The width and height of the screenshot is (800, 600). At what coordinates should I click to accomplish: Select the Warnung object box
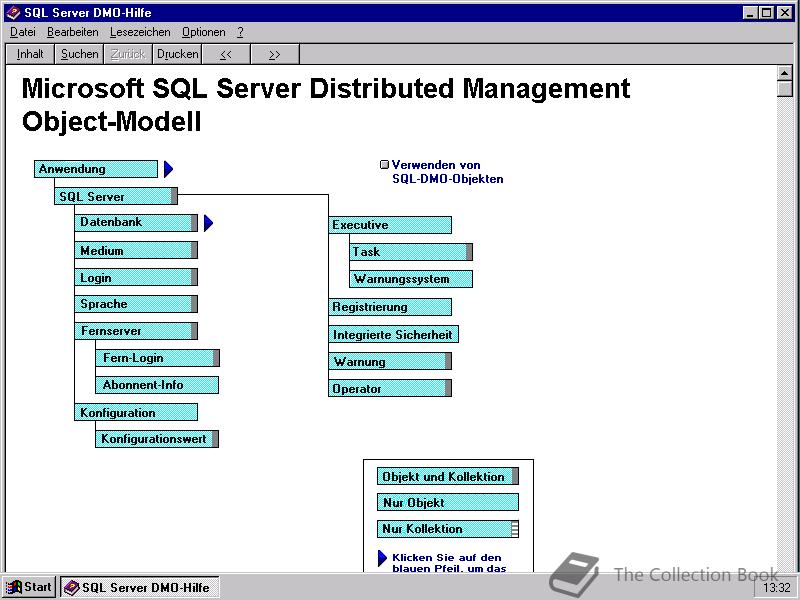point(390,362)
